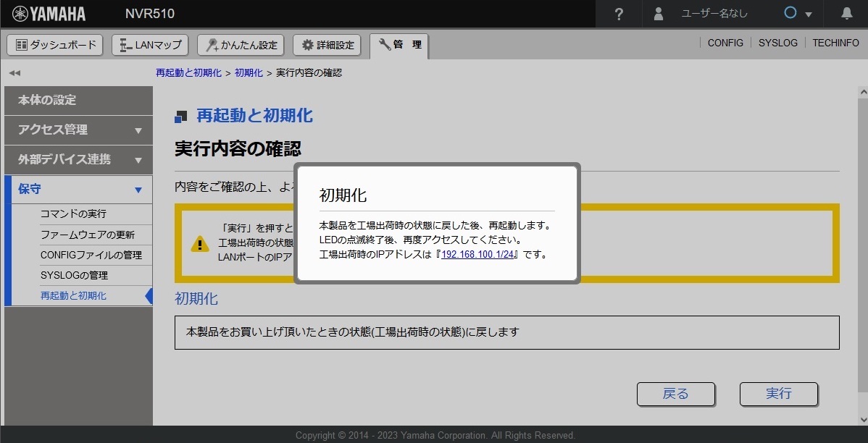Open the かんたん設定 tab
The height and width of the screenshot is (443, 868).
coord(241,45)
